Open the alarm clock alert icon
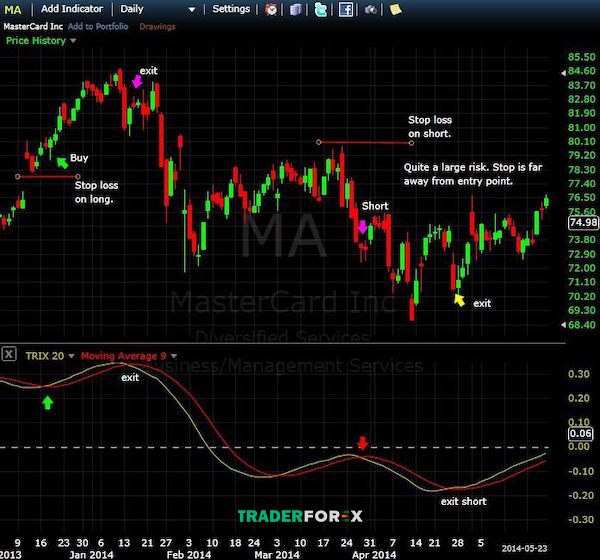Screen dimensions: 600x560 coord(271,9)
